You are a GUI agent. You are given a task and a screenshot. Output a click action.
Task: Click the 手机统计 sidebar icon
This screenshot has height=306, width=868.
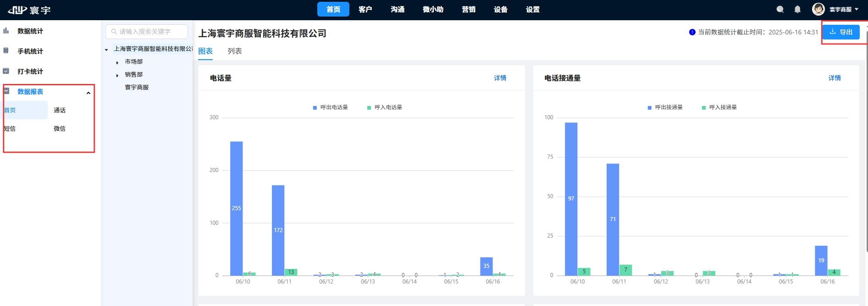(x=6, y=50)
